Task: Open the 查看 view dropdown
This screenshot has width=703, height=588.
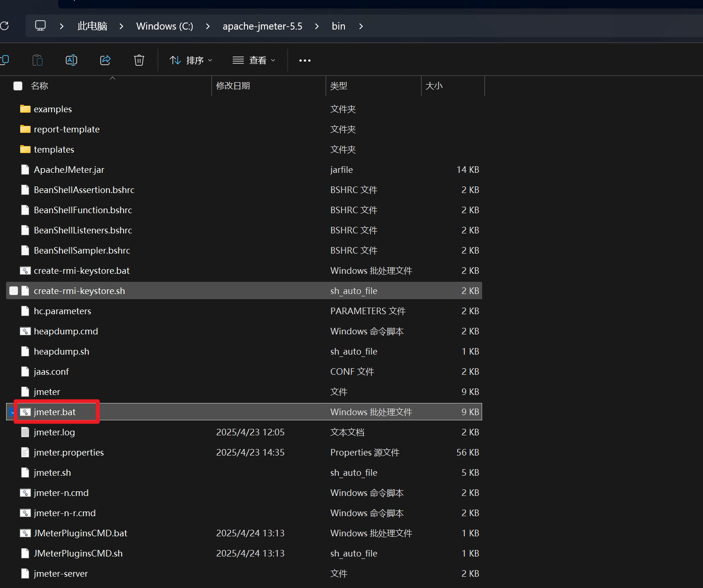Action: (x=254, y=60)
